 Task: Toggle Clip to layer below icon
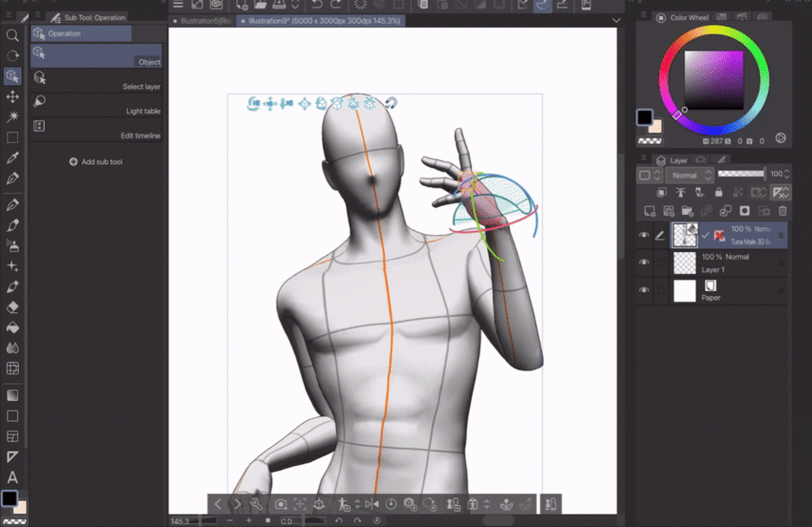(x=661, y=193)
